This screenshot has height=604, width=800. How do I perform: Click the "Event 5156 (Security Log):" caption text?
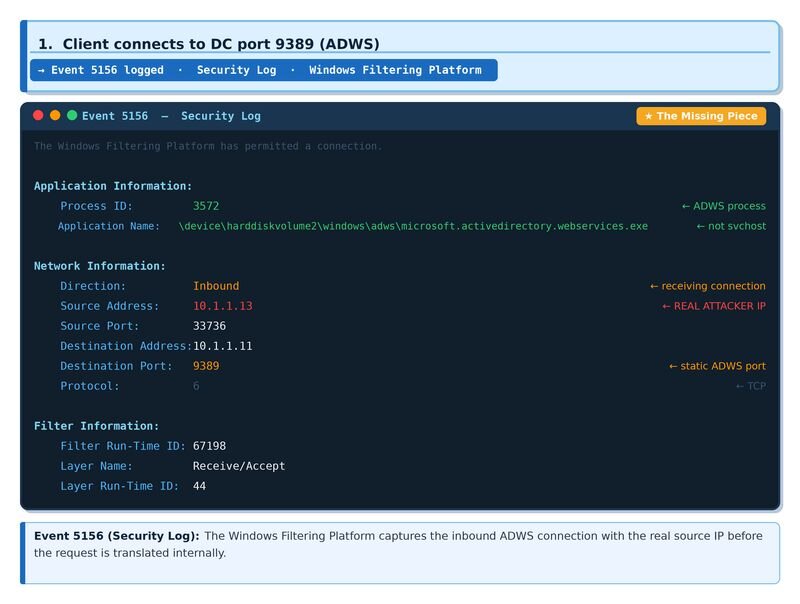tap(117, 536)
